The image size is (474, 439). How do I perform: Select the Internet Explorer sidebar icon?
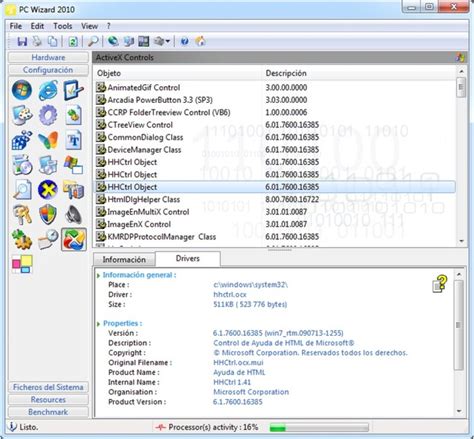[x=48, y=90]
